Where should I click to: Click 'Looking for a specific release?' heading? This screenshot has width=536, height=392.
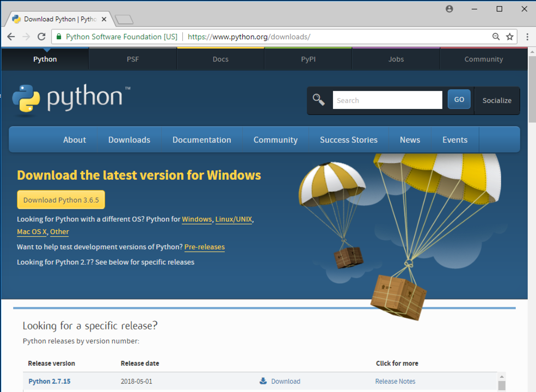point(90,326)
